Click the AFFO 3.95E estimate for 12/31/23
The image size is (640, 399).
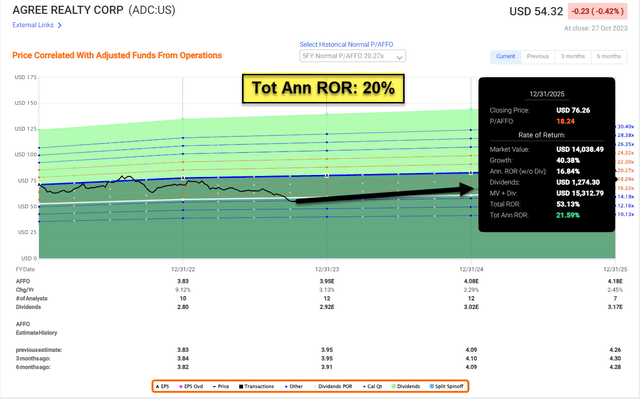pos(327,281)
